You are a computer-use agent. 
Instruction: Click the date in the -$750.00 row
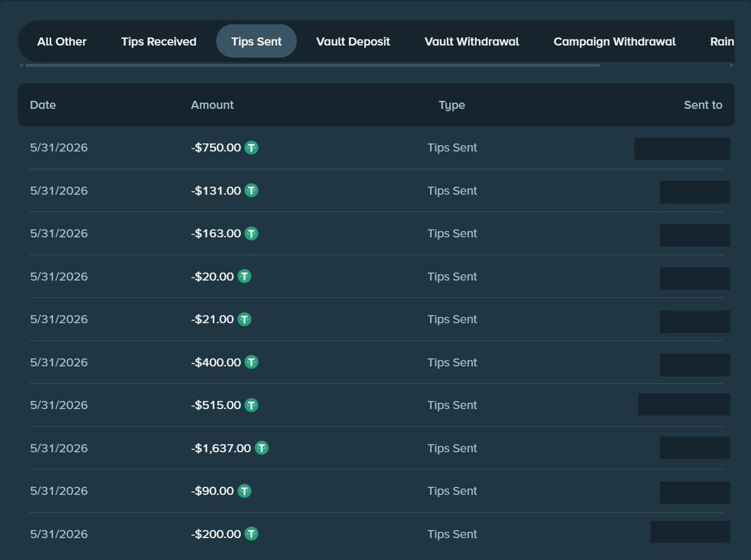point(59,148)
